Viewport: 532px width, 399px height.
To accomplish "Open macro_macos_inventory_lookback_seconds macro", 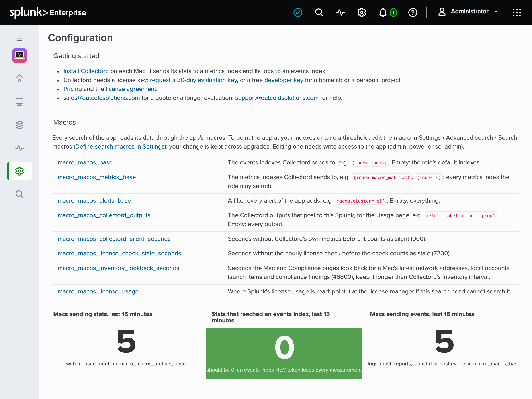I will click(118, 268).
